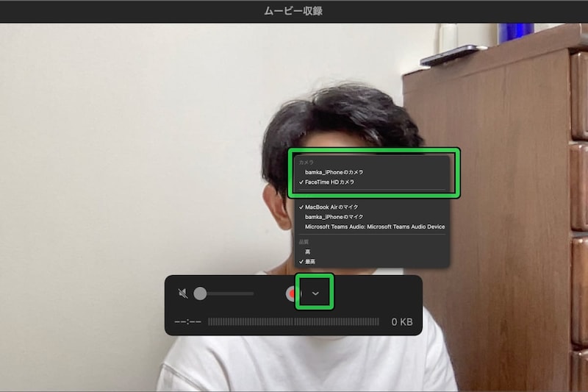Select the checked 最高 quality option
588x392 pixels.
coord(309,261)
